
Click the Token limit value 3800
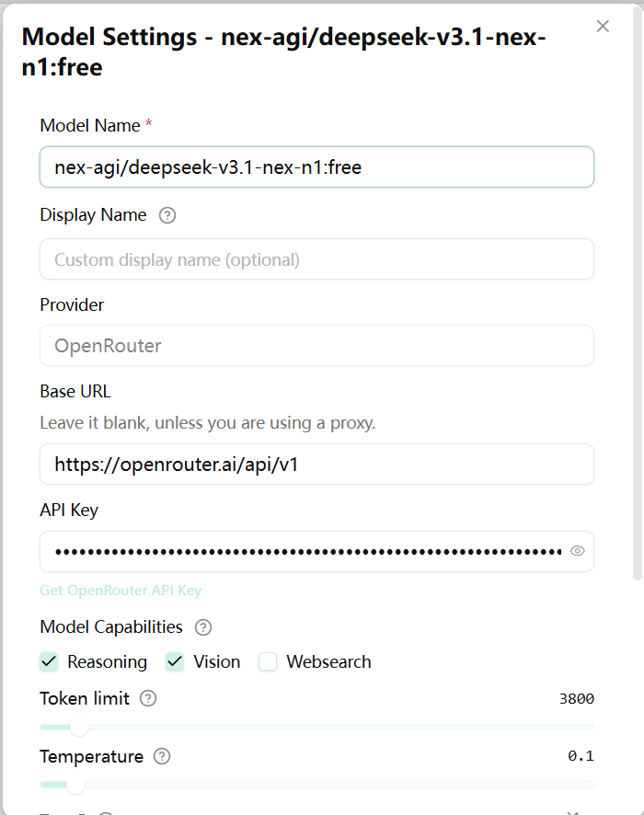[x=577, y=699]
